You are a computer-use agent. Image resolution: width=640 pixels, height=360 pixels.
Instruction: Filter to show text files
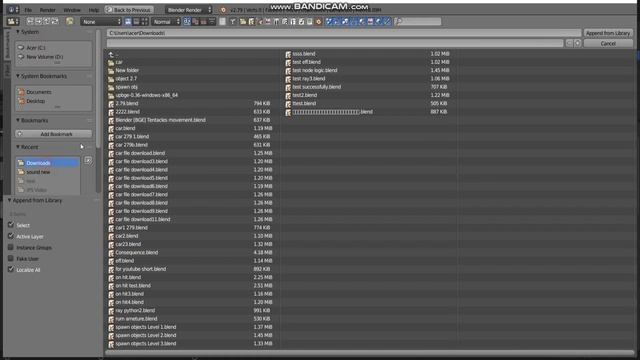click(x=309, y=21)
